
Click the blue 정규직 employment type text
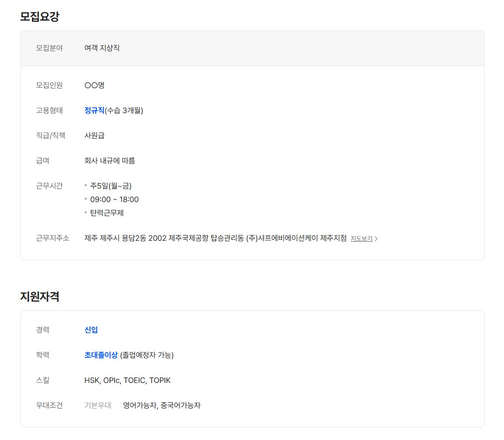point(94,110)
